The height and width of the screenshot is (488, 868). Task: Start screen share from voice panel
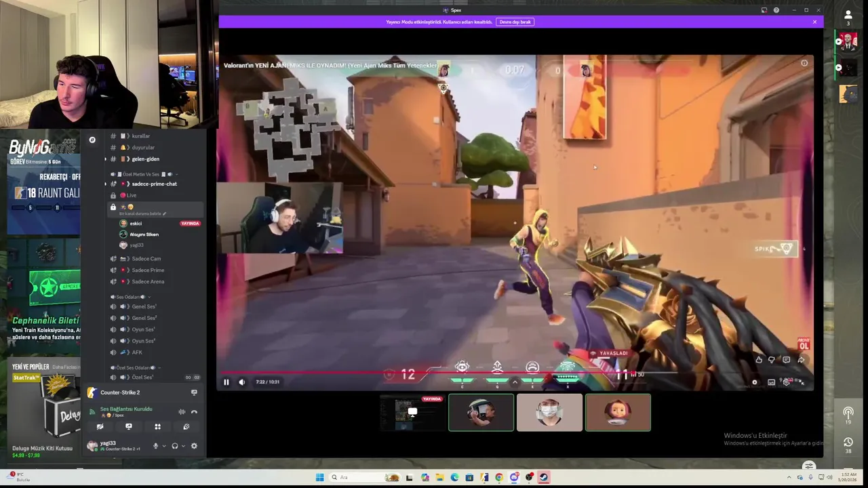click(129, 427)
